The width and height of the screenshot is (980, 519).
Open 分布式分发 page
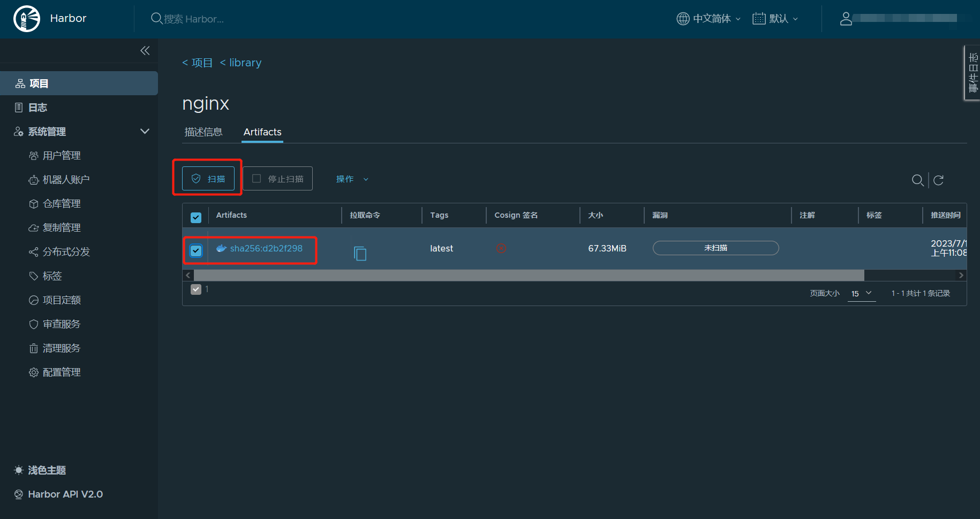[66, 252]
